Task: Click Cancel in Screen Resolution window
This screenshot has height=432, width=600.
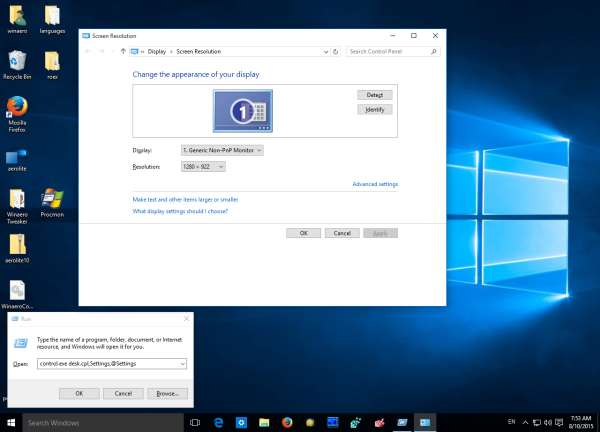Action: (342, 233)
